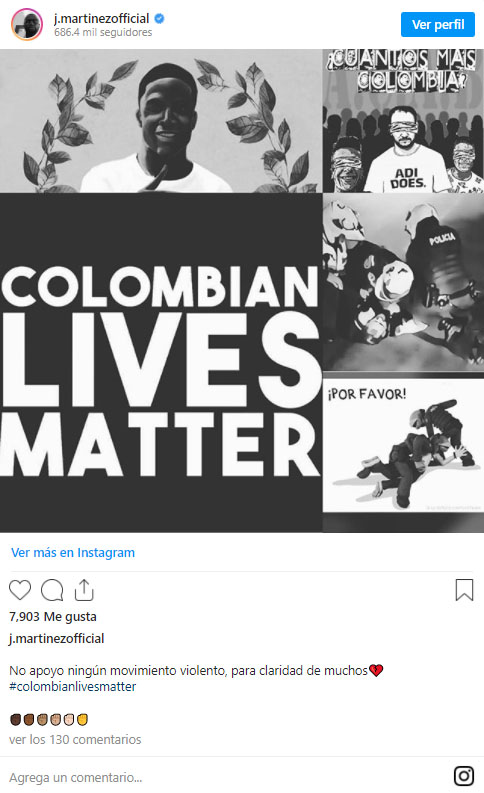The image size is (484, 793).
Task: Open comments via speech bubble icon
Action: [52, 590]
